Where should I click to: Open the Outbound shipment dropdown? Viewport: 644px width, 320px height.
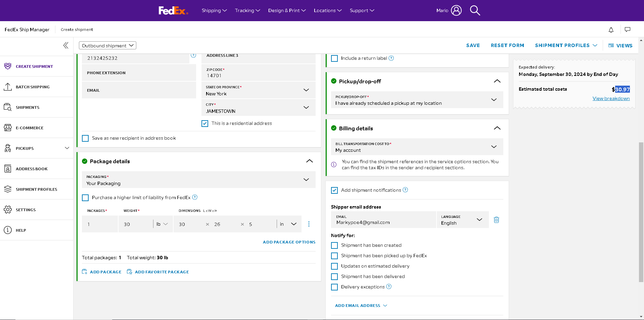click(x=107, y=45)
